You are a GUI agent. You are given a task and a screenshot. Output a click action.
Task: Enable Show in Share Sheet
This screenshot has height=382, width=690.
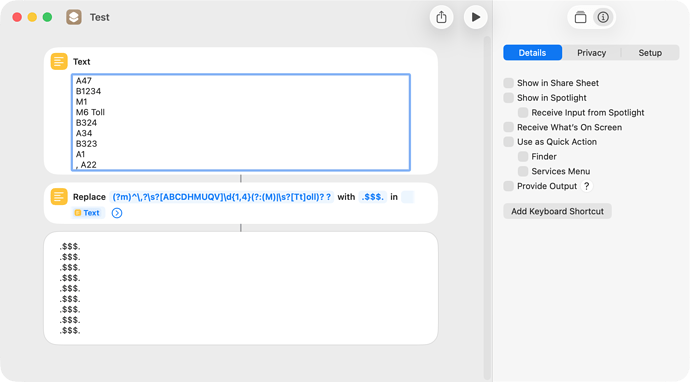(509, 83)
